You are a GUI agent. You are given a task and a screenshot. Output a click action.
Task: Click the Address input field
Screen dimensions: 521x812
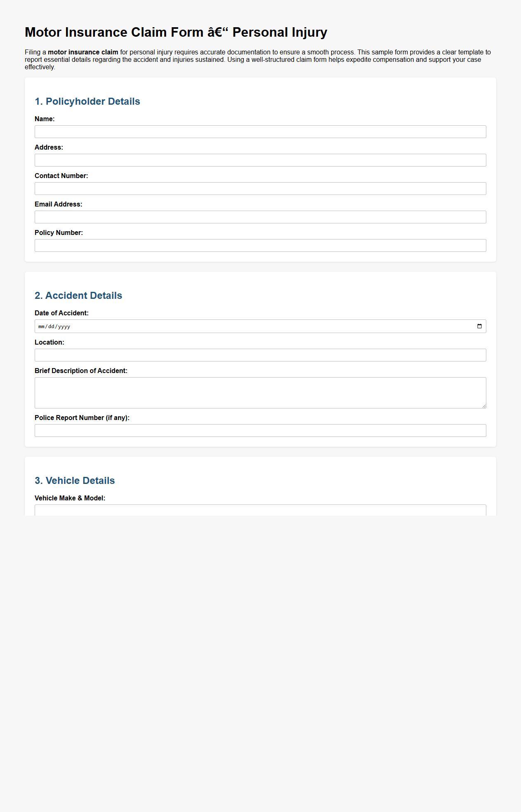pyautogui.click(x=260, y=160)
